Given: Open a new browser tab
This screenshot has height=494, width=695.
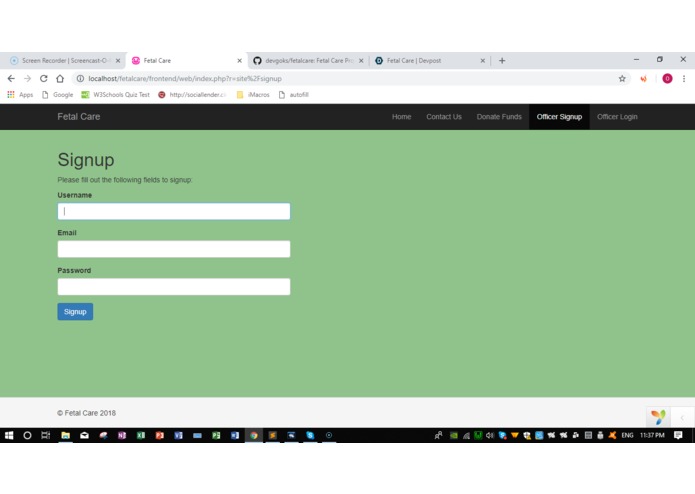Looking at the screenshot, I should 502,61.
